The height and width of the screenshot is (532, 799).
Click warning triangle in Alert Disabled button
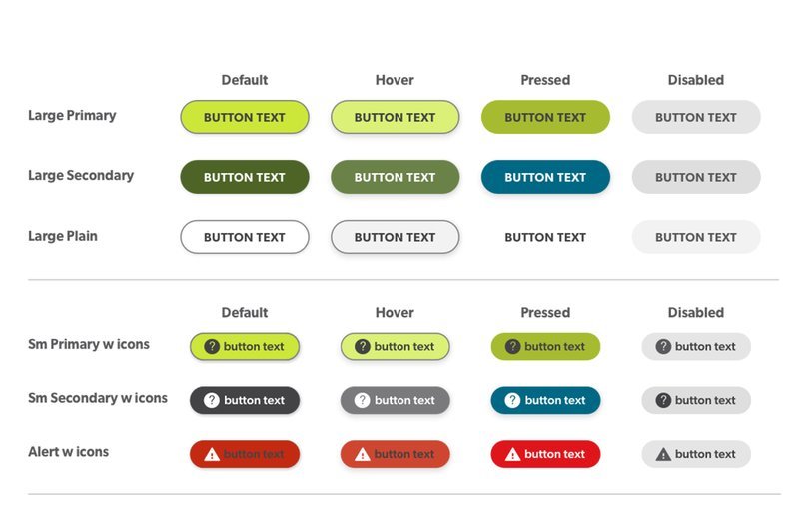[x=663, y=454]
